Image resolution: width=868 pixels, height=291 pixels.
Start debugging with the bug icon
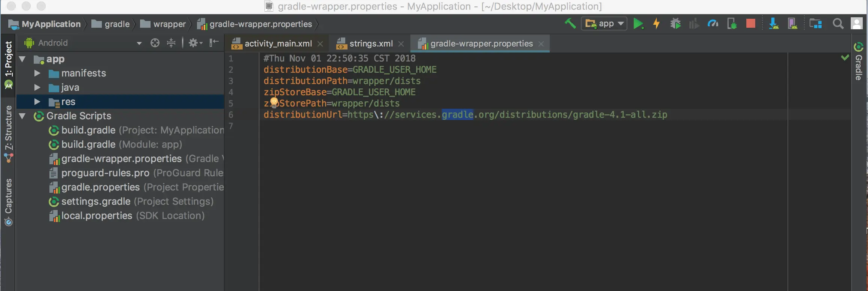676,24
